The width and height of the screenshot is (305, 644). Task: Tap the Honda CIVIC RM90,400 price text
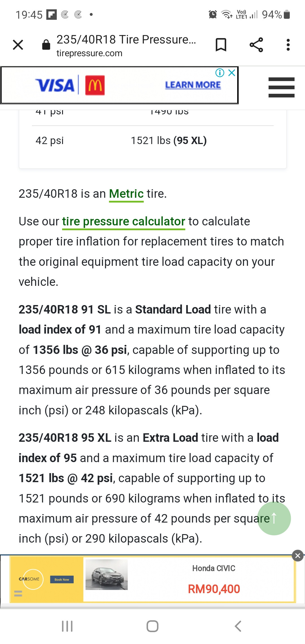pyautogui.click(x=214, y=589)
